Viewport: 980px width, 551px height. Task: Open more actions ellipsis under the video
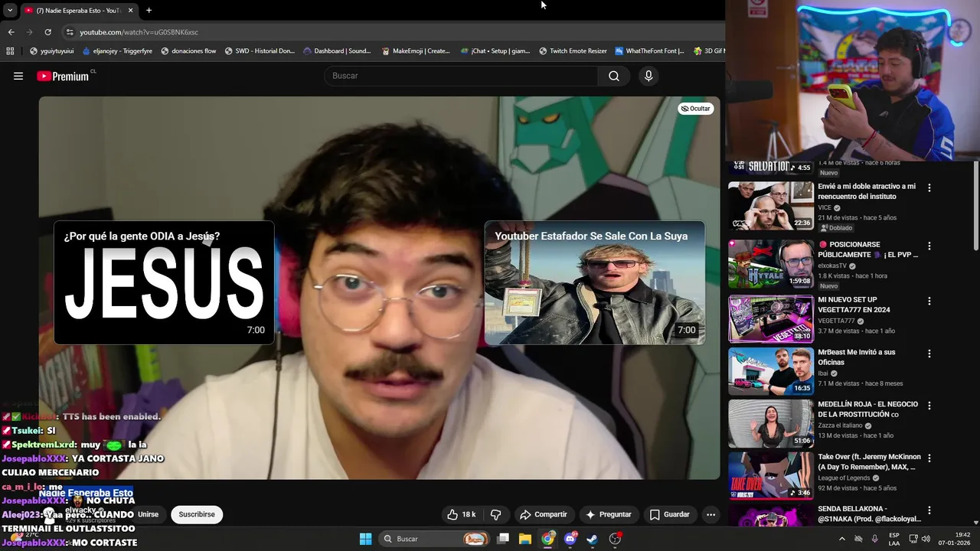click(710, 514)
